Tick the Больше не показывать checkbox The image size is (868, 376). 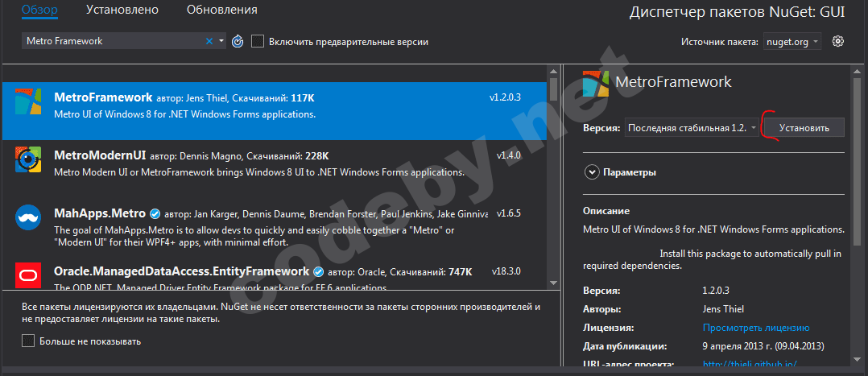coord(28,341)
